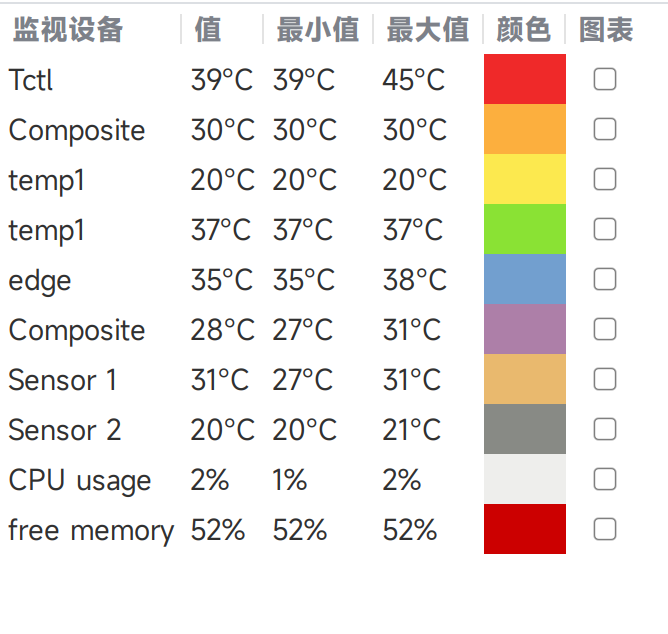Select the Sensor 1 row label
The height and width of the screenshot is (634, 668).
(x=63, y=380)
